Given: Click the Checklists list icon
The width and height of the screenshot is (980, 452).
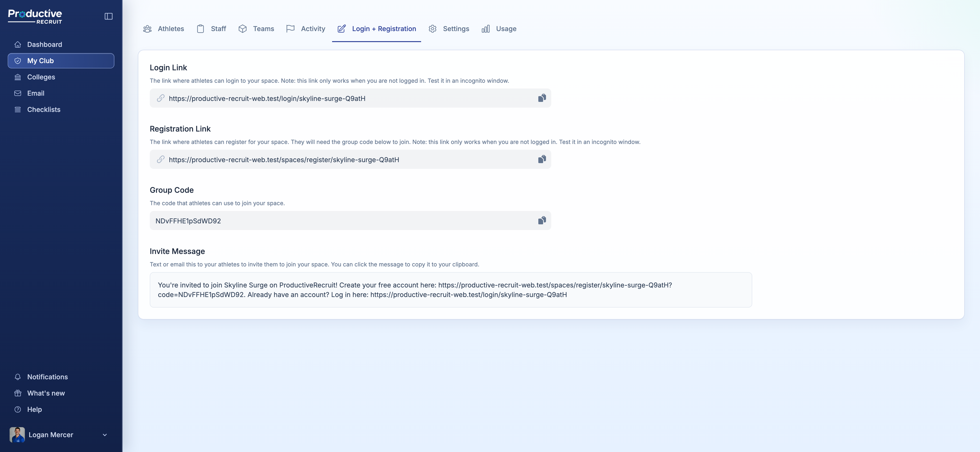Looking at the screenshot, I should (x=17, y=110).
